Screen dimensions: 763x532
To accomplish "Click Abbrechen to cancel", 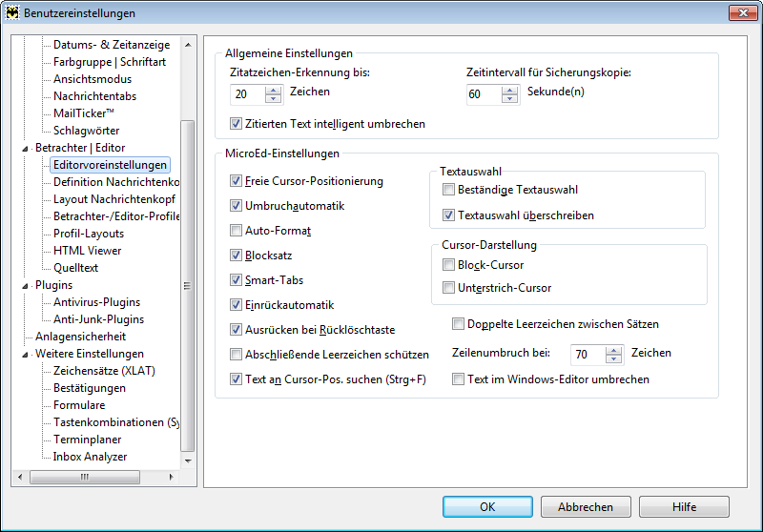I will tap(586, 506).
